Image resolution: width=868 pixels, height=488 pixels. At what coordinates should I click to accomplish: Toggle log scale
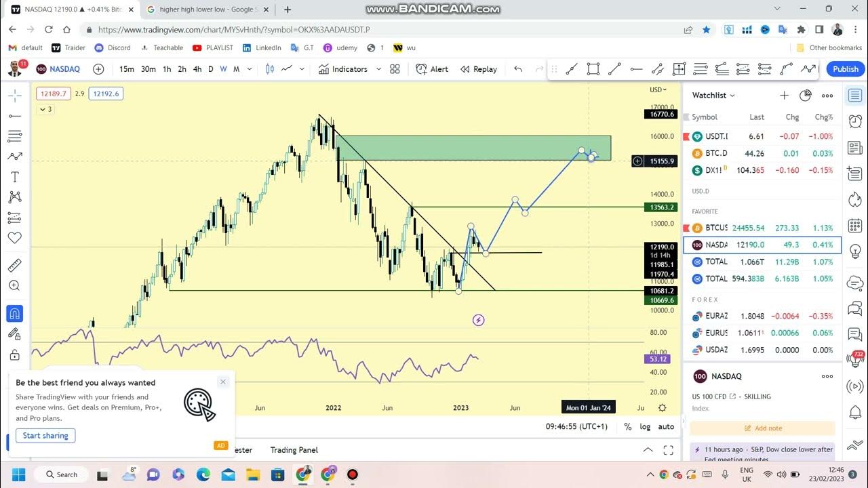point(645,427)
